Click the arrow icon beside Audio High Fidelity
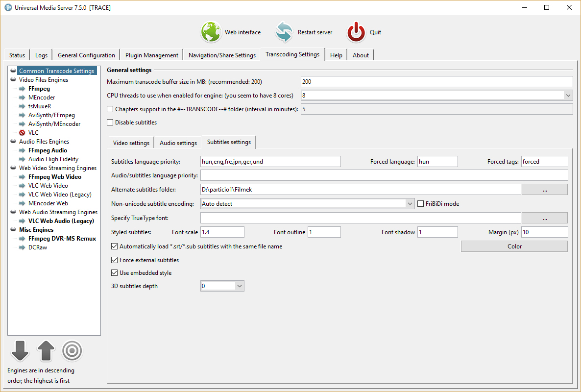581x392 pixels. [22, 159]
